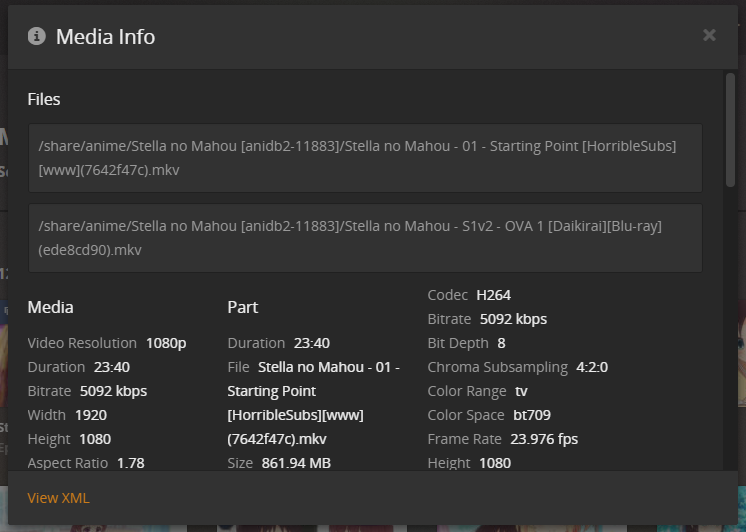This screenshot has height=532, width=746.
Task: Click the Media section heading
Action: [50, 307]
